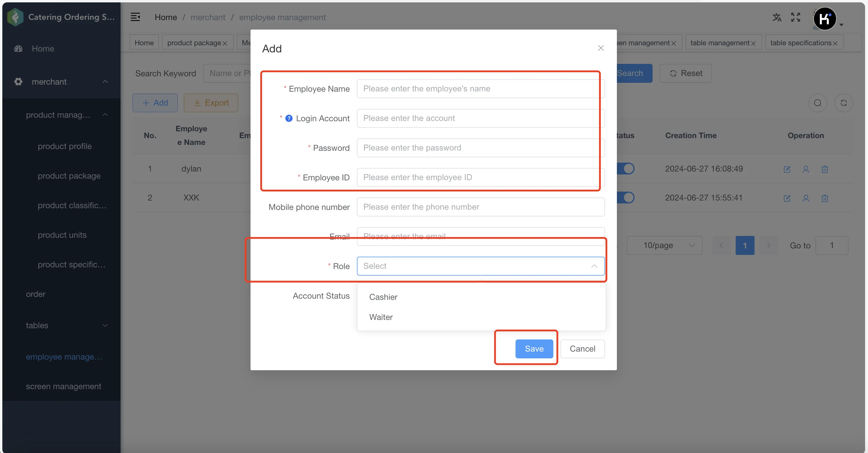Choose Waiter from the Role options

[481, 317]
